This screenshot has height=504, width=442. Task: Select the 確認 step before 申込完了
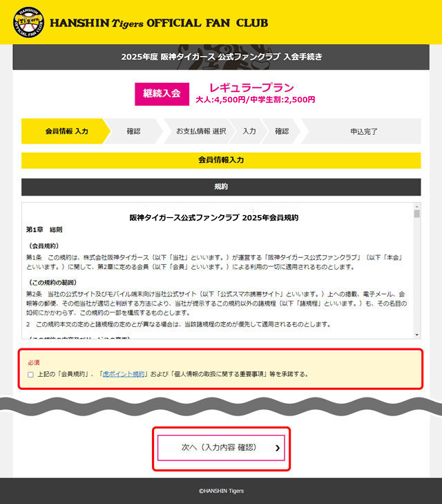[x=282, y=131]
